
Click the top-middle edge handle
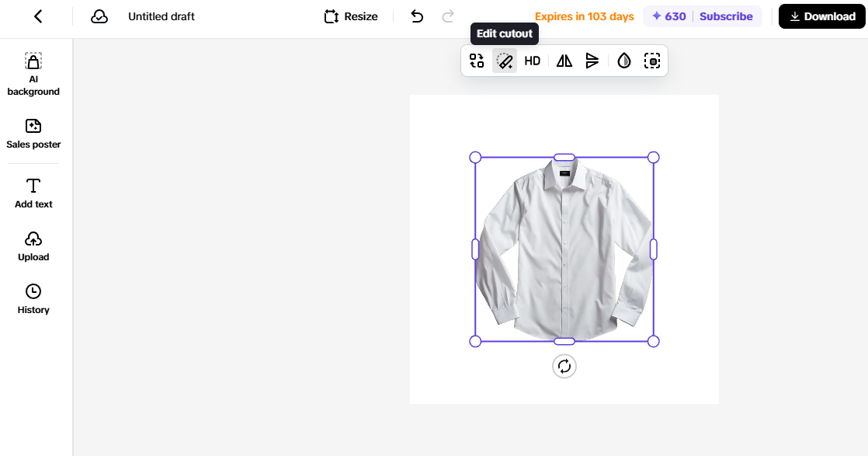tap(564, 158)
